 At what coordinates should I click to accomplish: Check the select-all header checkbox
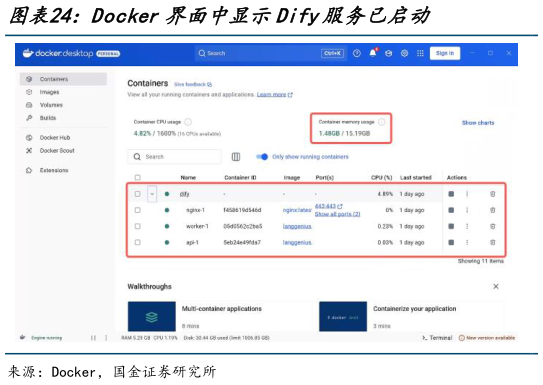tap(137, 178)
